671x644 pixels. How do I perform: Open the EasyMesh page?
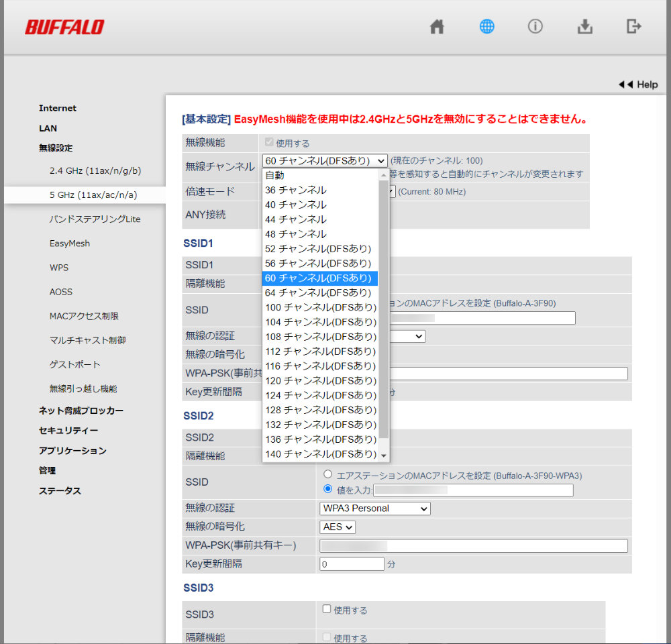coord(70,244)
